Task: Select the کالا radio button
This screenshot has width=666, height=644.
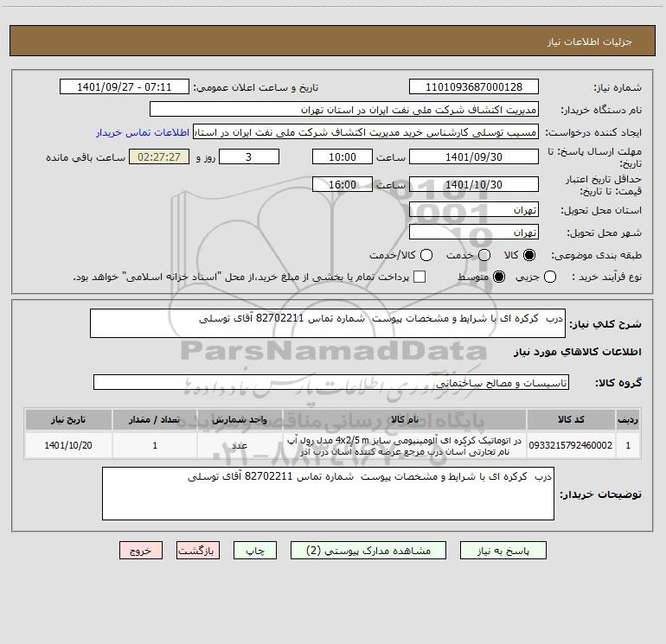Action: click(x=529, y=255)
